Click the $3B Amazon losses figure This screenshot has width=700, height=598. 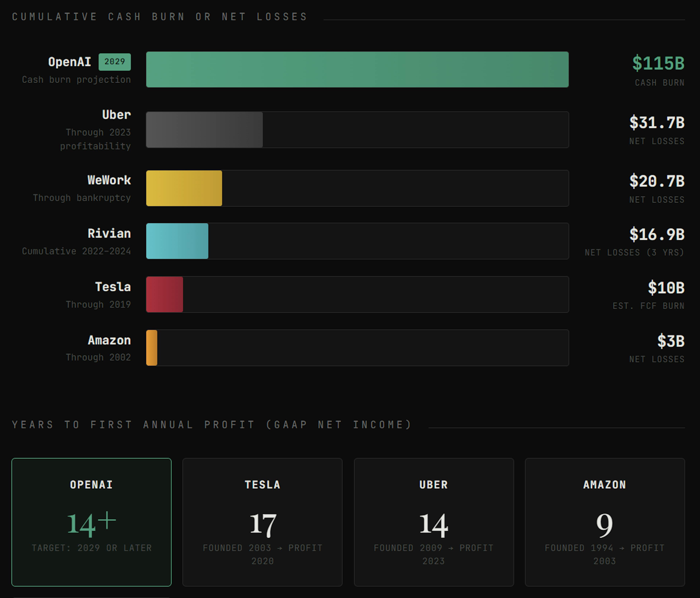[671, 341]
